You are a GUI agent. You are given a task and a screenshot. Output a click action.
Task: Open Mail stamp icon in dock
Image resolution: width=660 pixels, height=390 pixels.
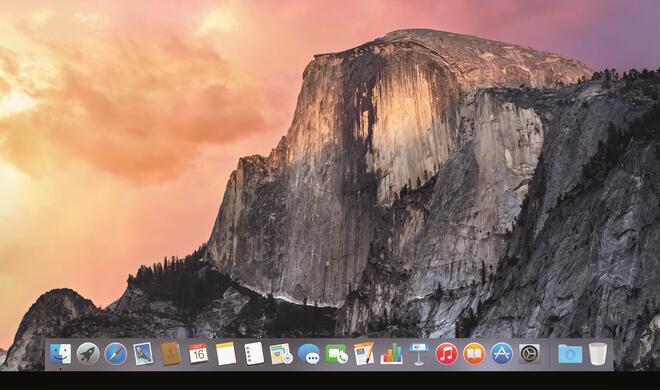tap(143, 354)
